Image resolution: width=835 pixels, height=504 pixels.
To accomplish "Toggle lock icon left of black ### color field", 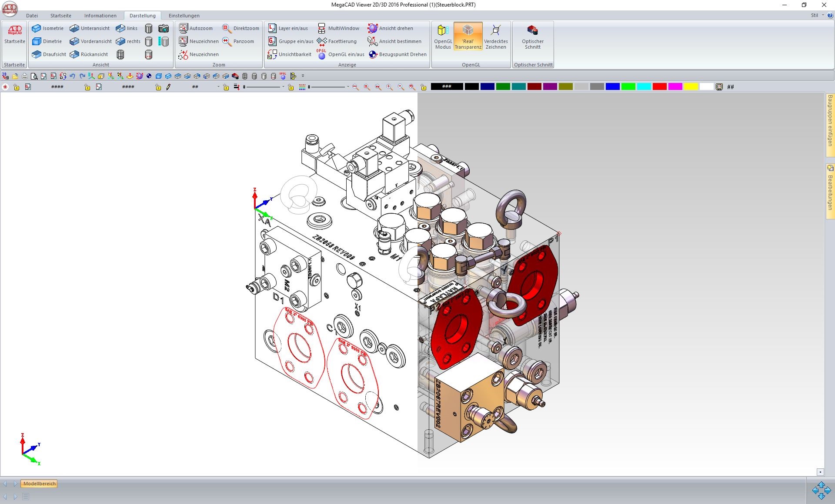I will 424,87.
